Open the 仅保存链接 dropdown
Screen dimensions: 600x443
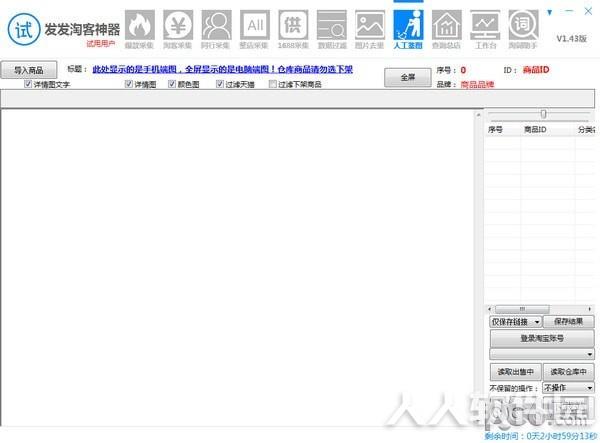(515, 322)
